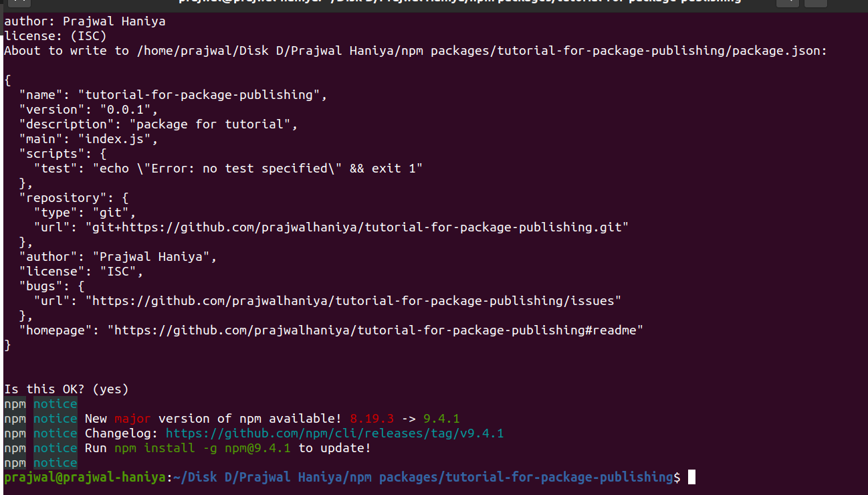Click the repository git+https URL
Viewport: 868px width, 495px height.
coord(357,227)
